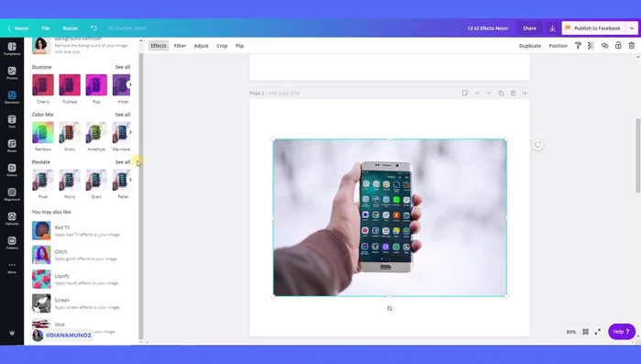Duplicate Page 2 icon
This screenshot has height=364, width=641.
(x=502, y=94)
